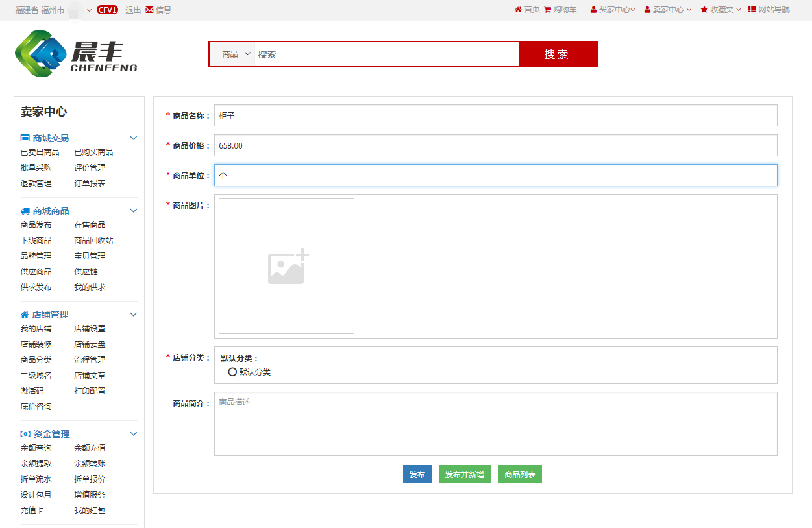Click the user icon before 卖家中心 in the top bar
The image size is (812, 528).
(647, 10)
